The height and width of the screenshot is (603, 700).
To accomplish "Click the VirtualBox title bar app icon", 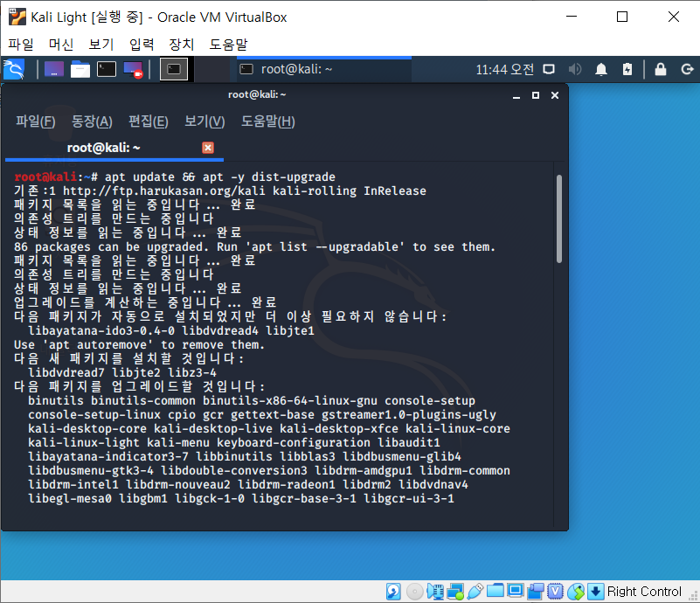I will pyautogui.click(x=17, y=17).
